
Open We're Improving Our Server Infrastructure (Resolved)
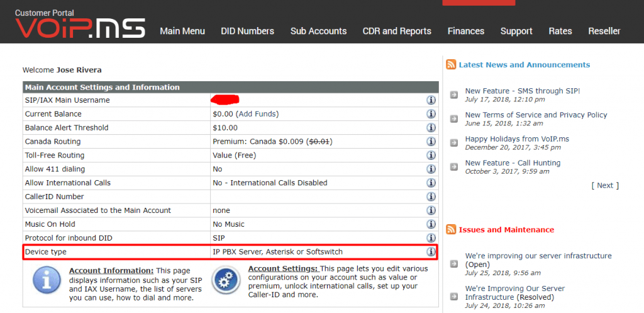[x=515, y=293]
